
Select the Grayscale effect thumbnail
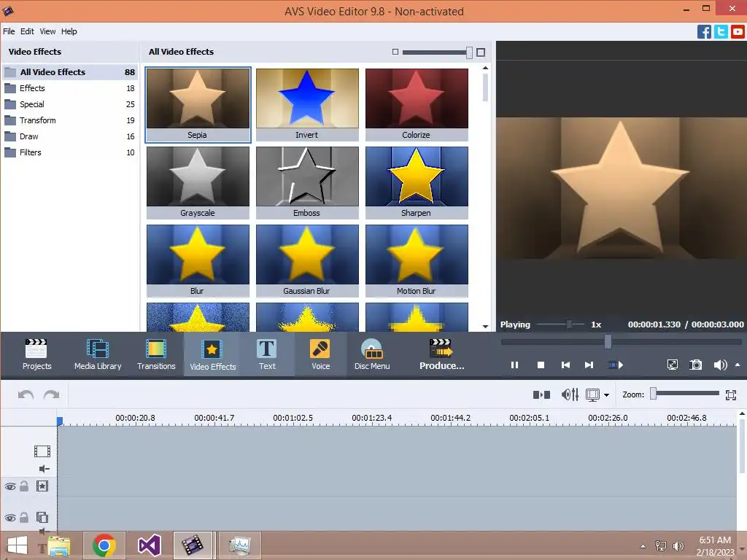tap(198, 182)
